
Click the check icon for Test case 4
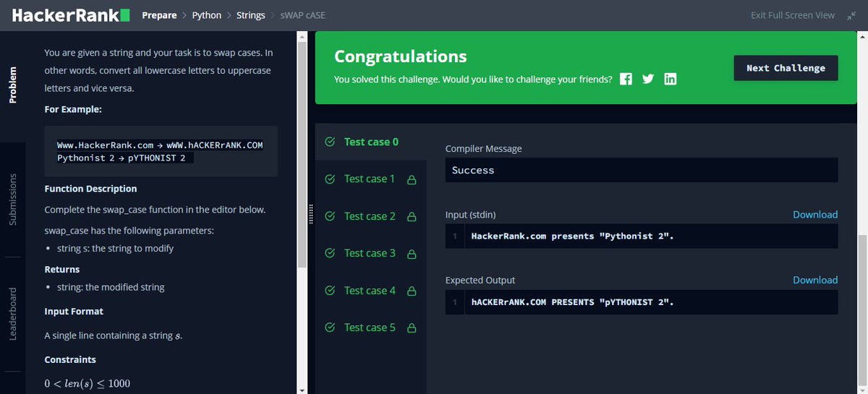(x=330, y=291)
